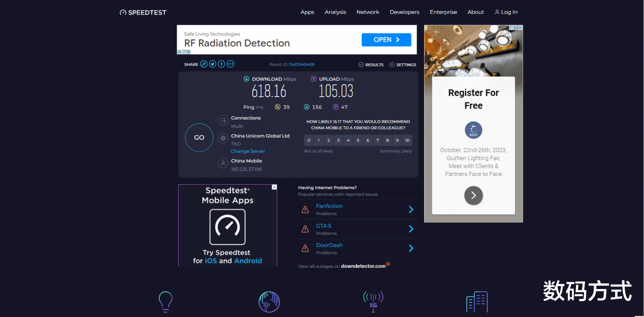
Task: Close the Mobile Apps ad via X
Action: point(275,187)
